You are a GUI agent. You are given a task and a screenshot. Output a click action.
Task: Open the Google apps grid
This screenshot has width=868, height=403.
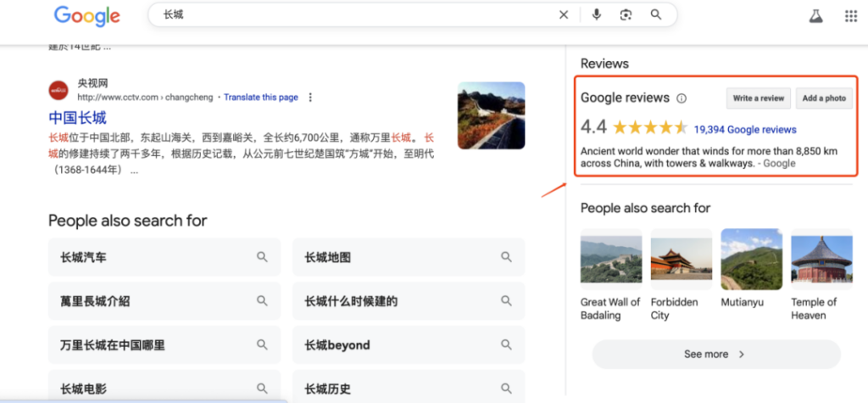tap(850, 16)
